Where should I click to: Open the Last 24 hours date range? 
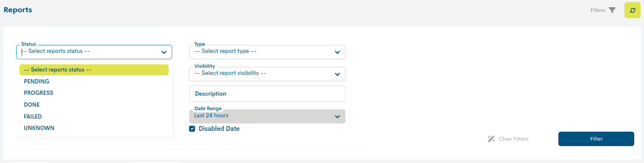(267, 116)
